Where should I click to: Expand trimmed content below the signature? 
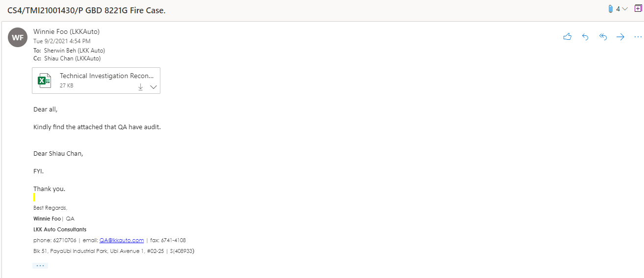coord(40,266)
